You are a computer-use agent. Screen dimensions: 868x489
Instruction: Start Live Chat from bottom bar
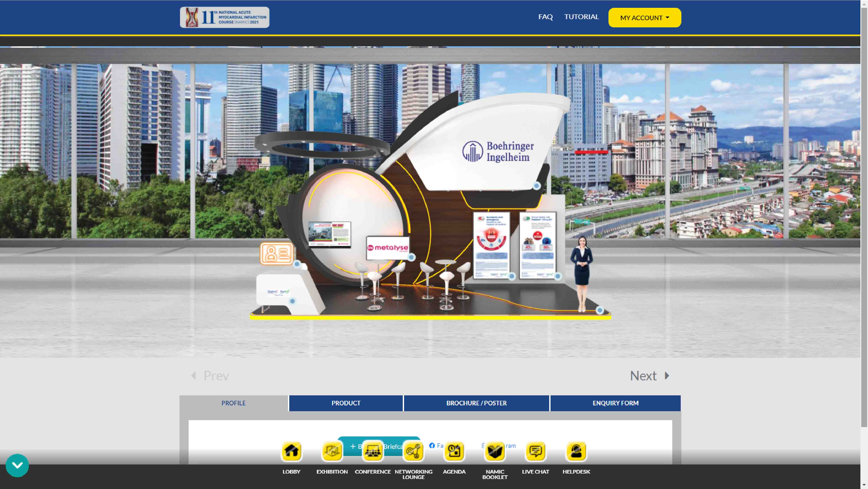click(535, 451)
